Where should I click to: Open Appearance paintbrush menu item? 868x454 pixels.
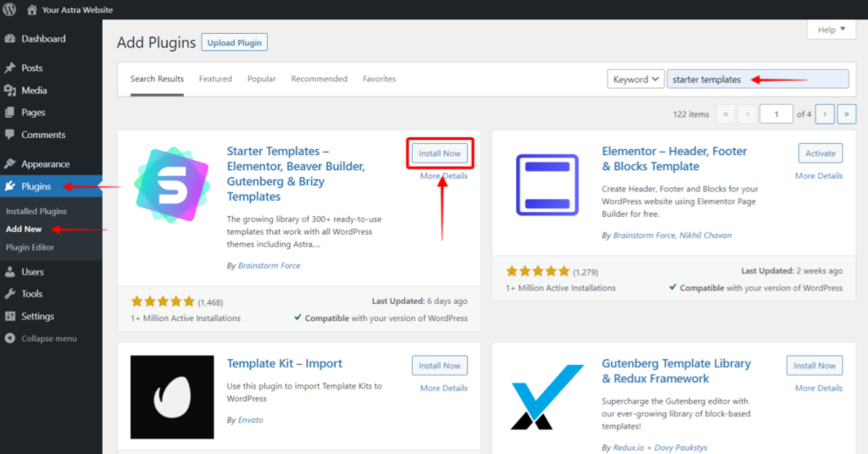click(10, 164)
